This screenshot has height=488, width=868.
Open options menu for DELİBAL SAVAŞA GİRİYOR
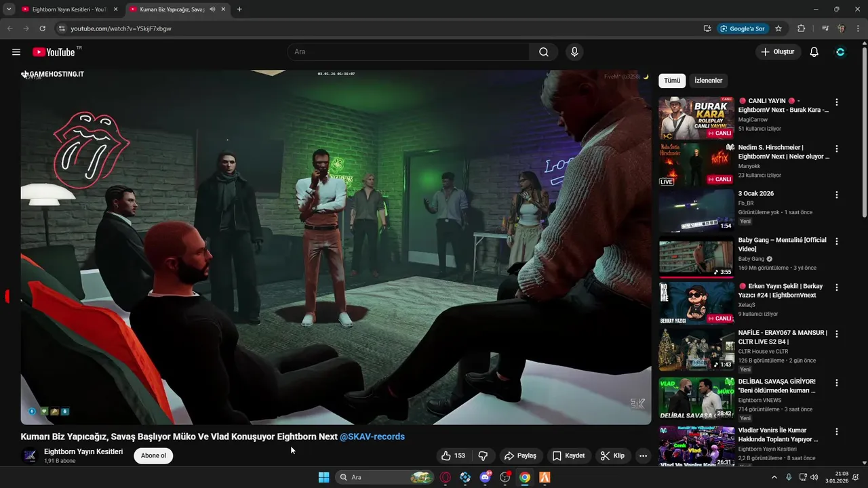click(837, 382)
